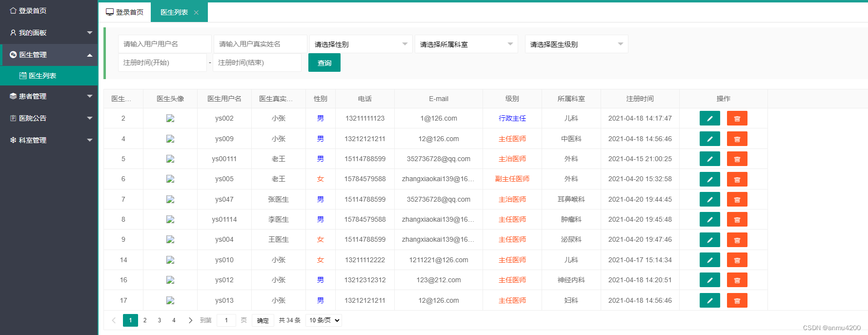Delete the doctor row ys002
868x335 pixels.
point(737,118)
